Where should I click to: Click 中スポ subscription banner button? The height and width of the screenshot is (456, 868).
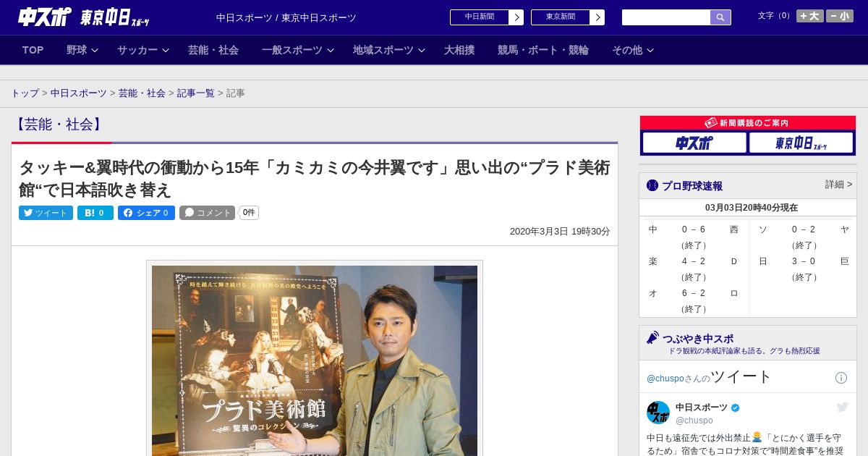[694, 143]
